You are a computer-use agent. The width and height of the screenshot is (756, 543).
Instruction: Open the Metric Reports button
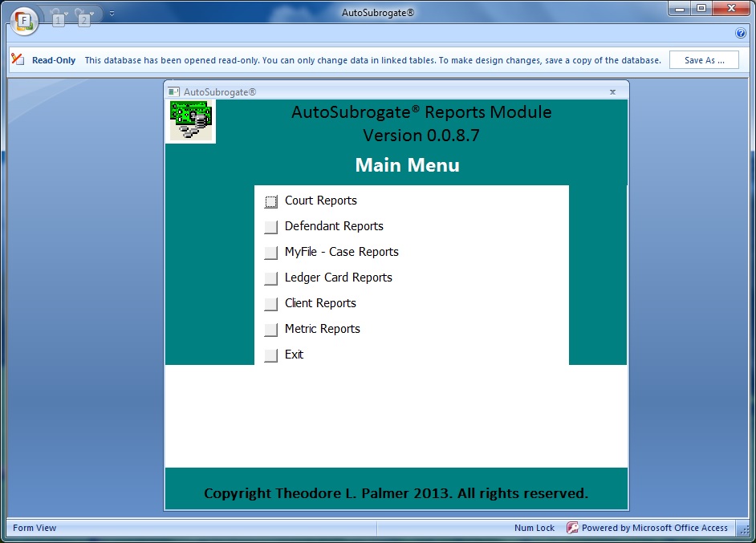point(271,330)
